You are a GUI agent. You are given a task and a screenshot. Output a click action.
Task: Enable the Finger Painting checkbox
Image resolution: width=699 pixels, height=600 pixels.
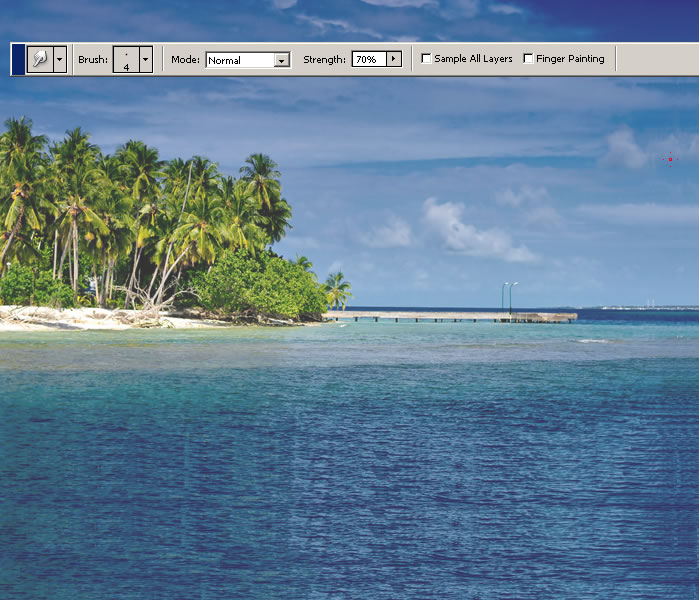pos(528,58)
